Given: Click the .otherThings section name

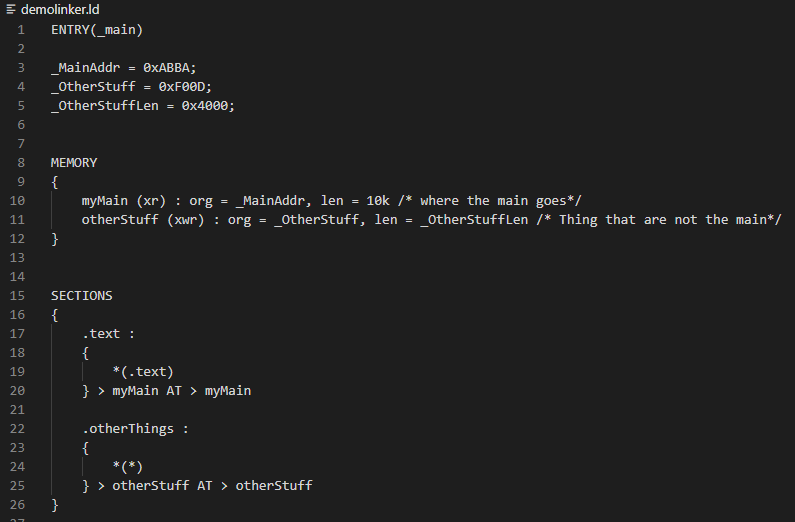Looking at the screenshot, I should [x=128, y=429].
